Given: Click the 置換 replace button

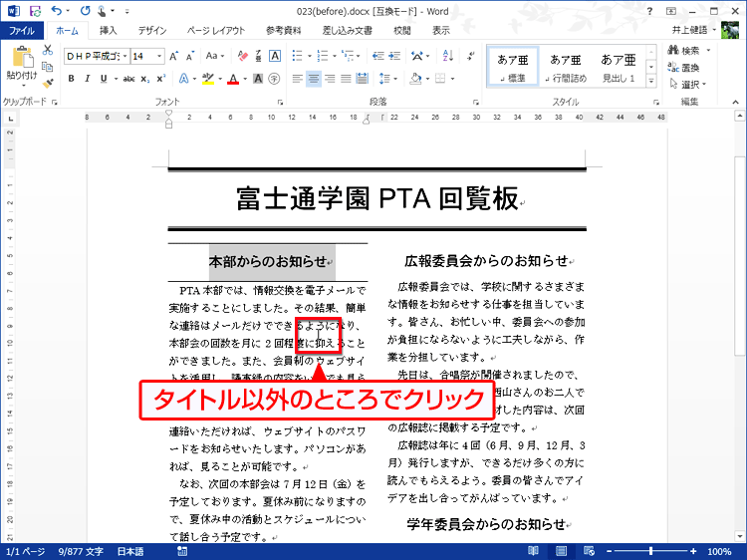Looking at the screenshot, I should [x=683, y=67].
